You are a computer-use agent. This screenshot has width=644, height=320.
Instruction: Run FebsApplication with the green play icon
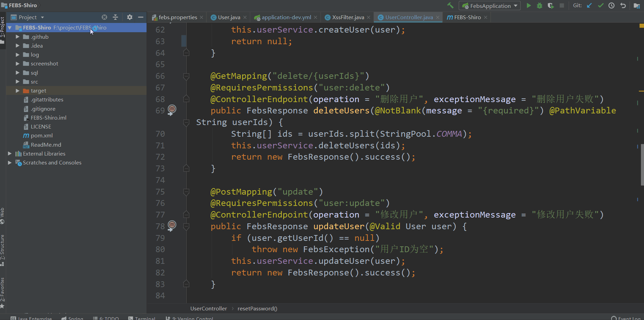pyautogui.click(x=529, y=5)
